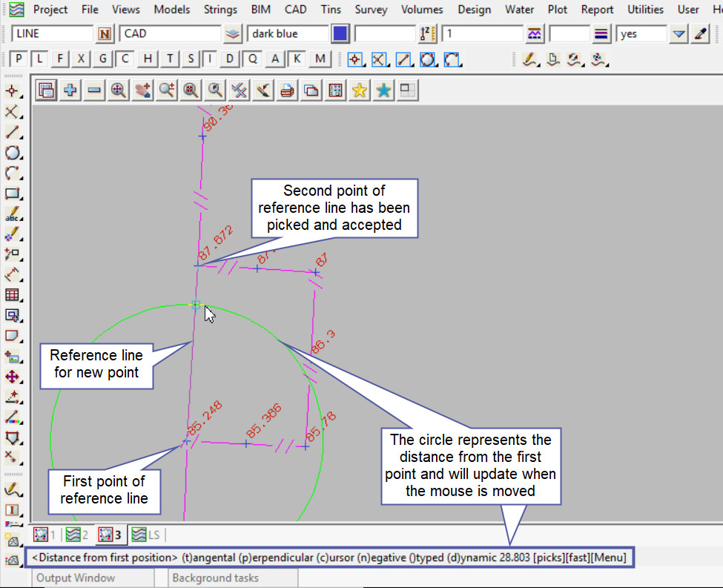Click the [Menu] option in the message bar
This screenshot has height=588, width=723.
coord(609,557)
